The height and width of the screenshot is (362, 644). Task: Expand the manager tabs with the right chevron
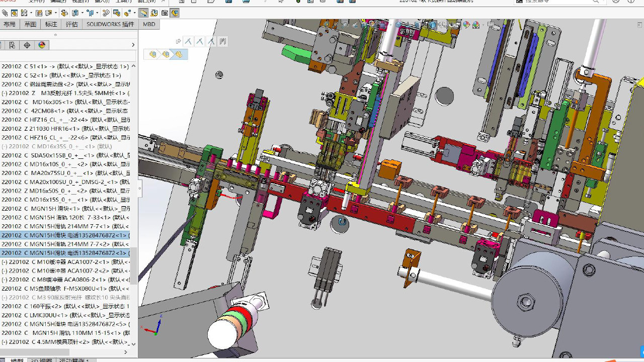point(133,45)
